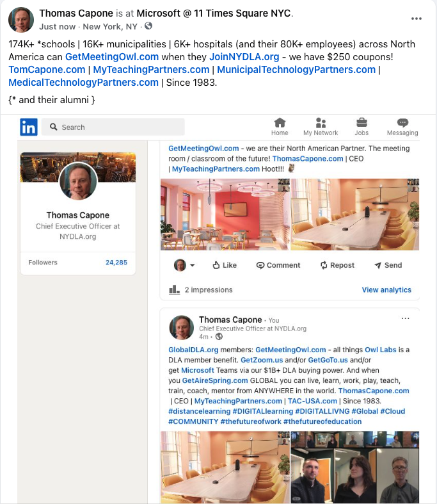Open the JoinNYDLA.org link
The image size is (437, 504).
(244, 56)
